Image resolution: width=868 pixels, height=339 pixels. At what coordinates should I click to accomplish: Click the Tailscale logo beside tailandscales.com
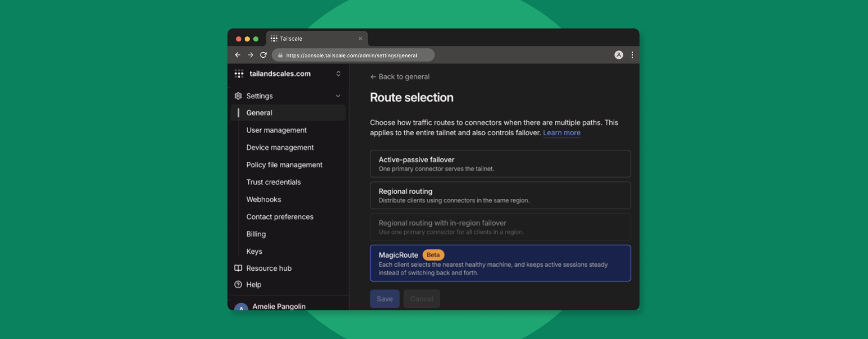(x=239, y=74)
